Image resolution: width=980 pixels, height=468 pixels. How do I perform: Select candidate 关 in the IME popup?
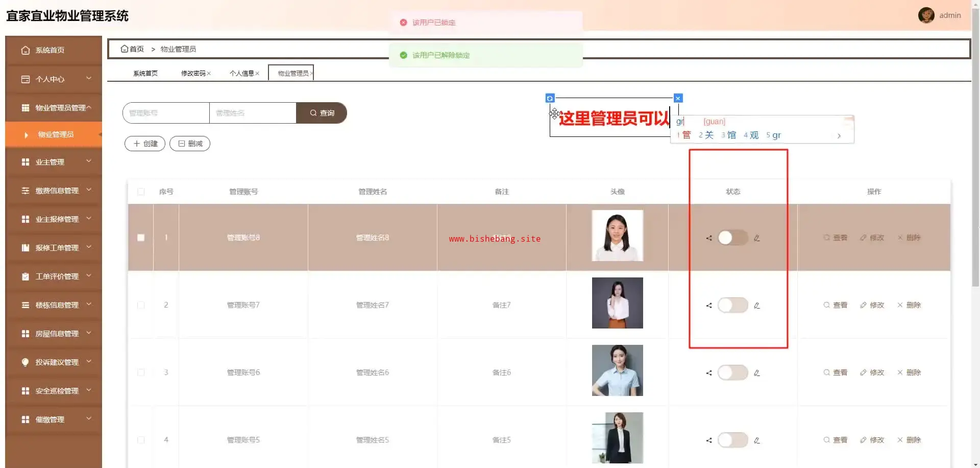[706, 135]
